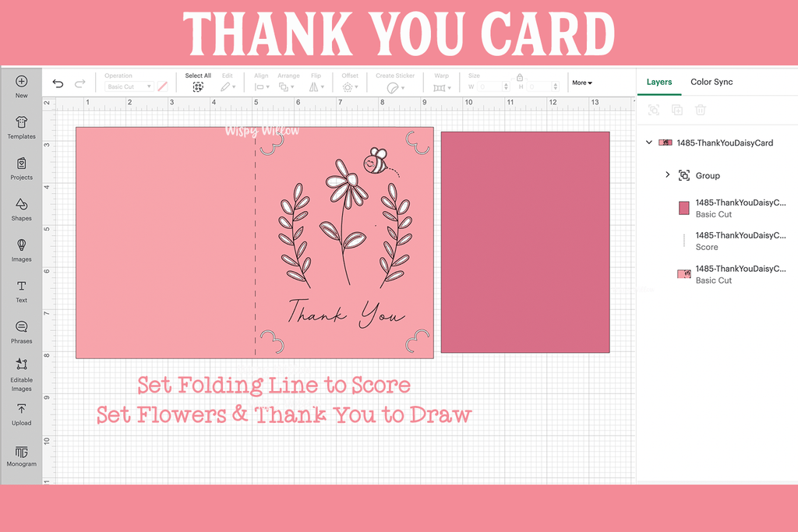Screen dimensions: 798x532
Task: Click the Select All icon
Action: pyautogui.click(x=198, y=86)
